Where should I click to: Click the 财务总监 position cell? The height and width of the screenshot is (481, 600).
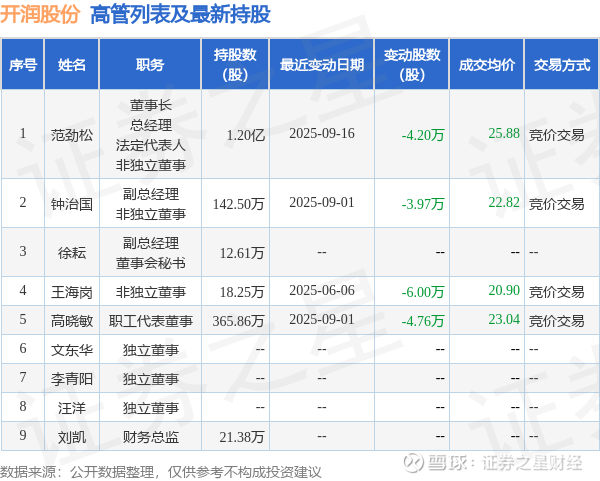[x=150, y=437]
